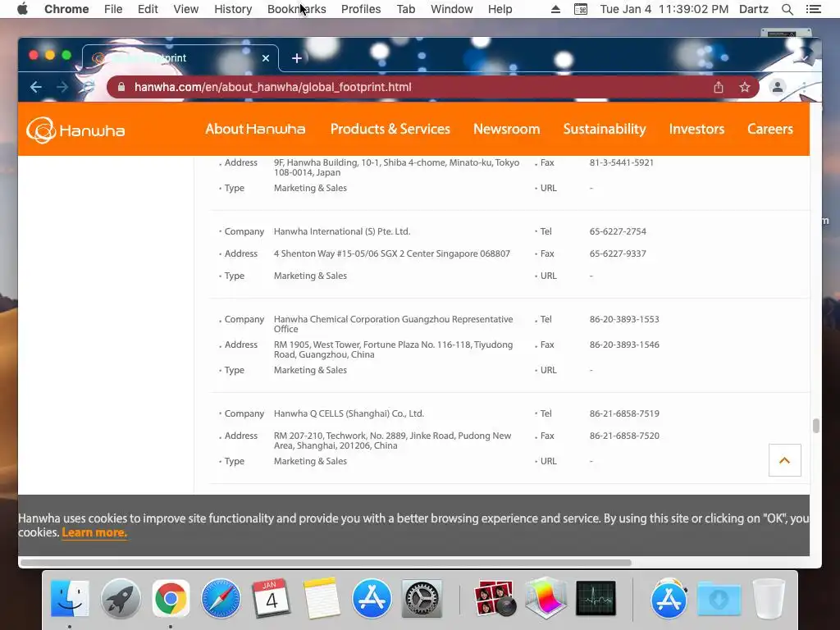The width and height of the screenshot is (840, 630).
Task: Open Chrome from the dock
Action: coord(171,598)
